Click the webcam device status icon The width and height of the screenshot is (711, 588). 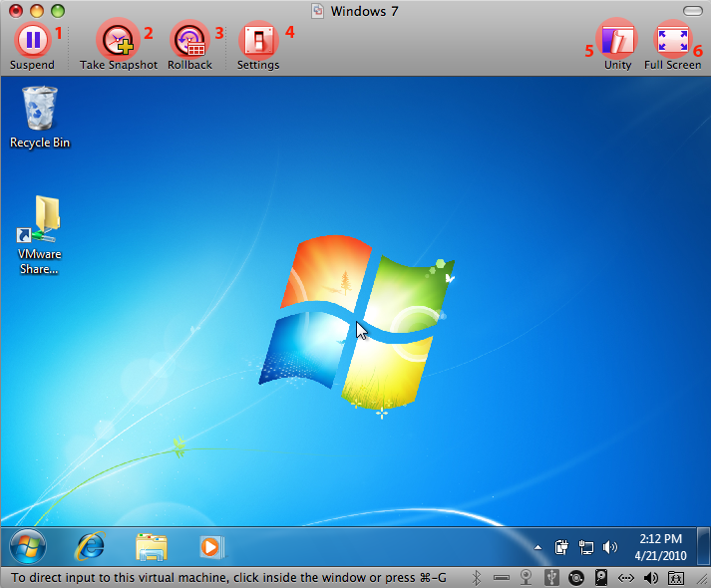click(526, 578)
